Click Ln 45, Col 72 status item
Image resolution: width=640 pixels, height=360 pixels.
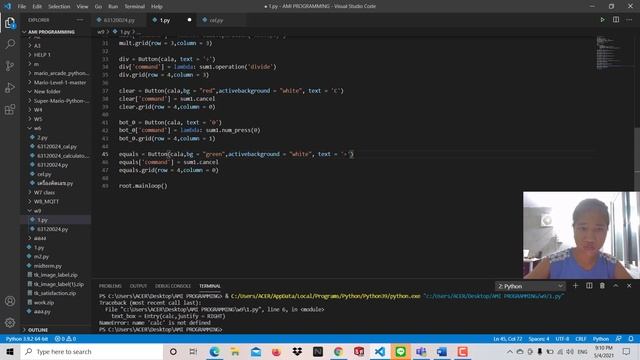507,339
